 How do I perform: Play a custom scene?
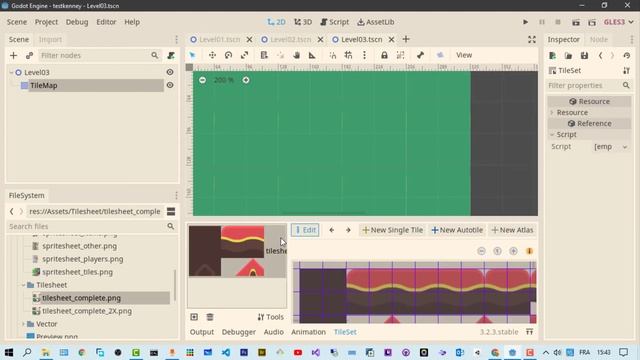[592, 22]
